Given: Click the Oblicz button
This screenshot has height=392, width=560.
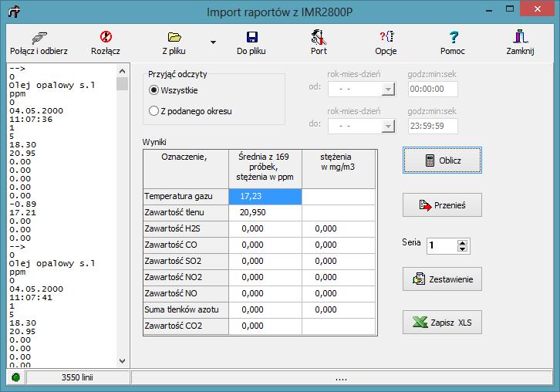Looking at the screenshot, I should click(x=442, y=161).
